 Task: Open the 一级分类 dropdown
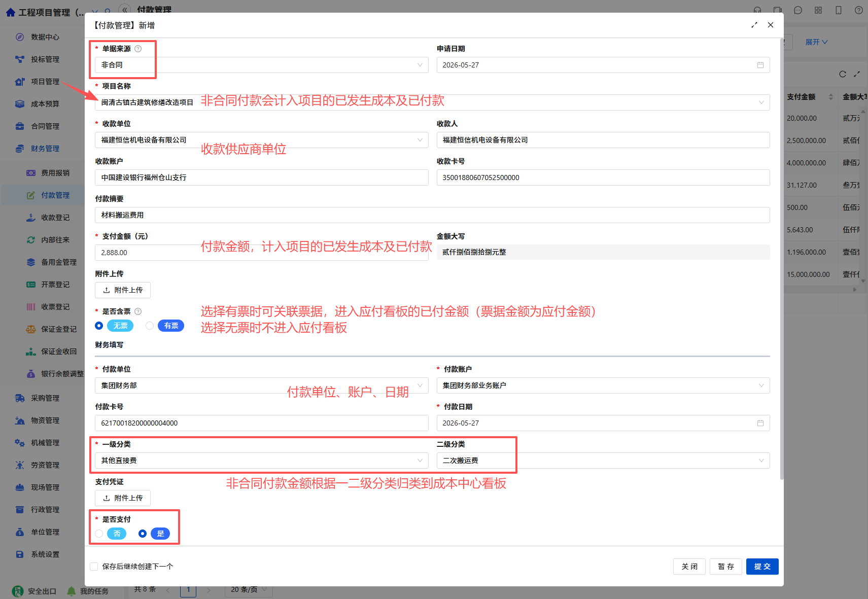[x=262, y=461]
